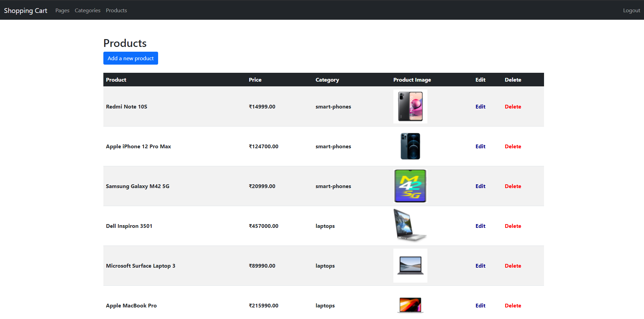Image resolution: width=644 pixels, height=319 pixels.
Task: Edit the Samsung Galaxy M42 5G
Action: click(480, 186)
